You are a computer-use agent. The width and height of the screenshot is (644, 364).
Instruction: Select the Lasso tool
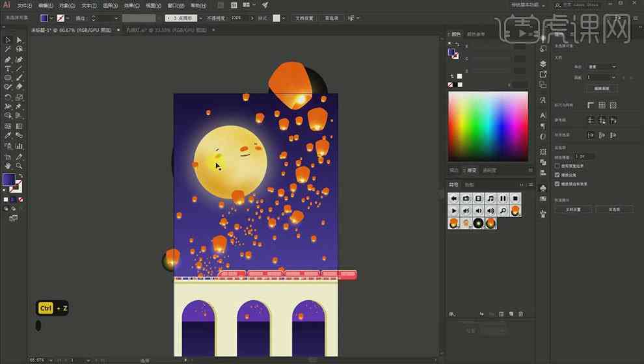[19, 49]
